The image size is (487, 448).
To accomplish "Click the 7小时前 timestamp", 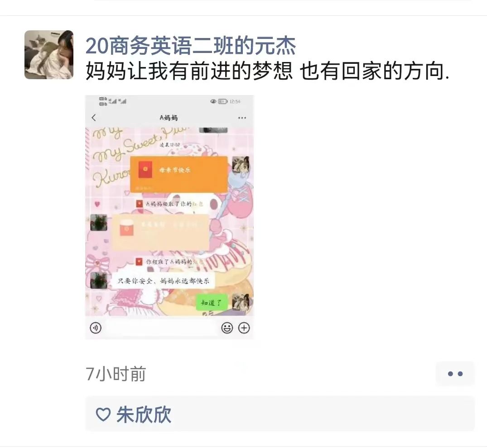I will [116, 374].
